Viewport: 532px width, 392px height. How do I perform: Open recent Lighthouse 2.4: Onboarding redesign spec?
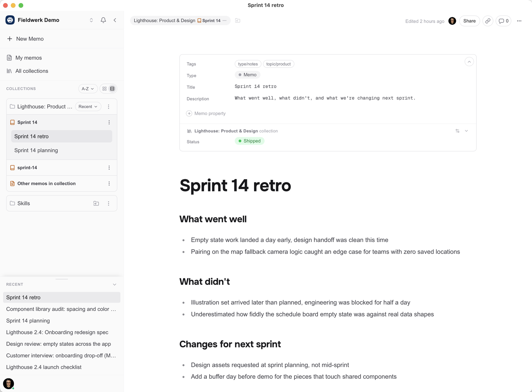pyautogui.click(x=62, y=332)
